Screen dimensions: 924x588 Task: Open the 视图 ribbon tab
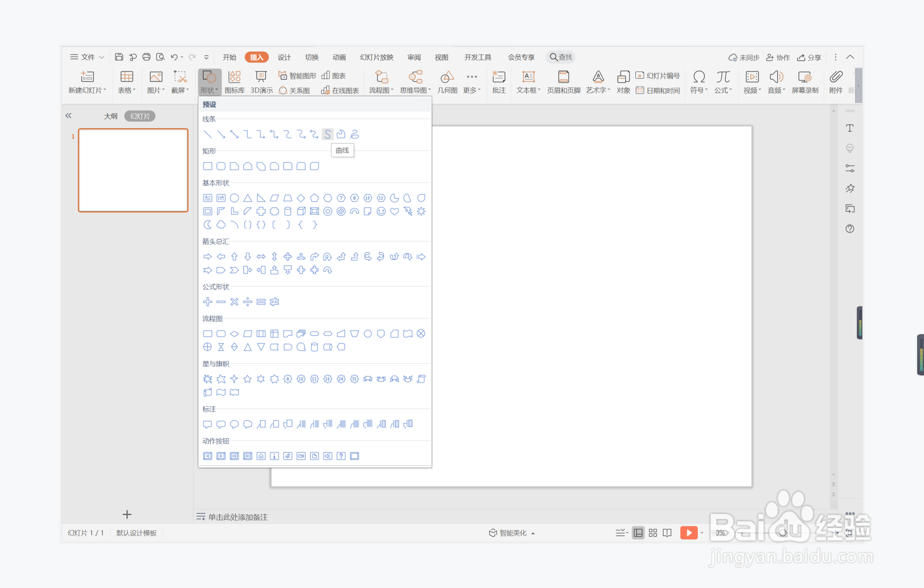(x=442, y=57)
